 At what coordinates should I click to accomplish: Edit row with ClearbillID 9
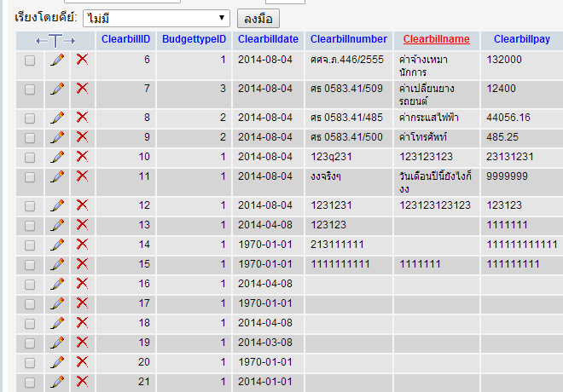pos(57,137)
